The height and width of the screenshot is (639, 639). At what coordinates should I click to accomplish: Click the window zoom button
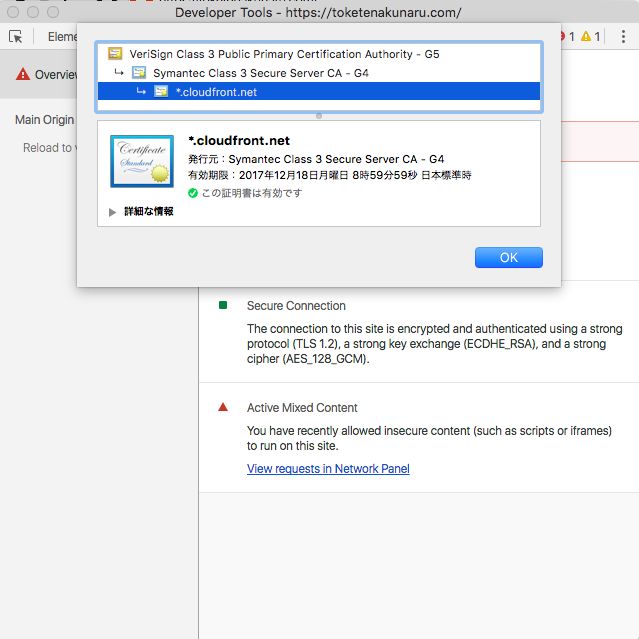pyautogui.click(x=53, y=12)
